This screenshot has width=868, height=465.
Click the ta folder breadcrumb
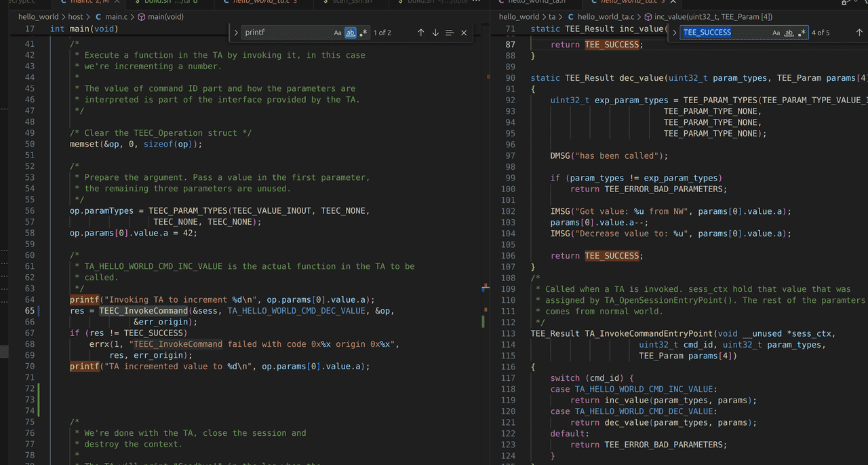tap(552, 16)
